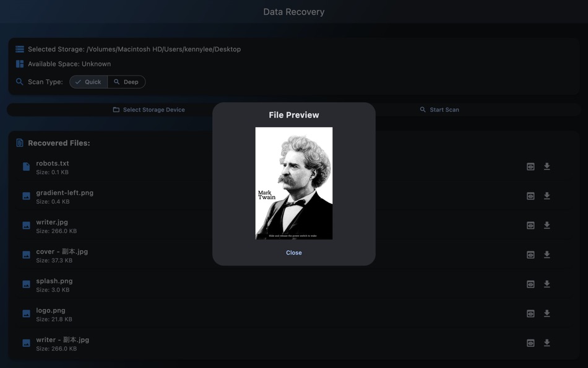Preview the cover - 副本.jpg file
This screenshot has height=368, width=588.
tap(530, 255)
